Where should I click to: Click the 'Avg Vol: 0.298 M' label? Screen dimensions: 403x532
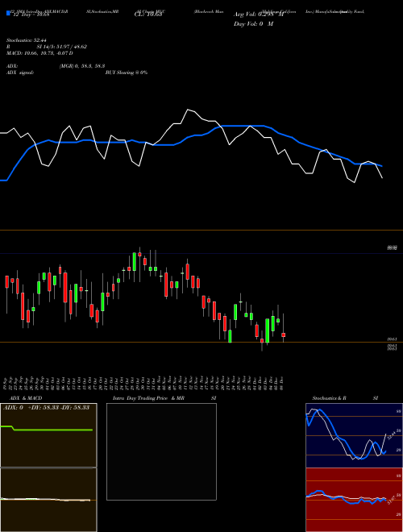[x=259, y=15]
